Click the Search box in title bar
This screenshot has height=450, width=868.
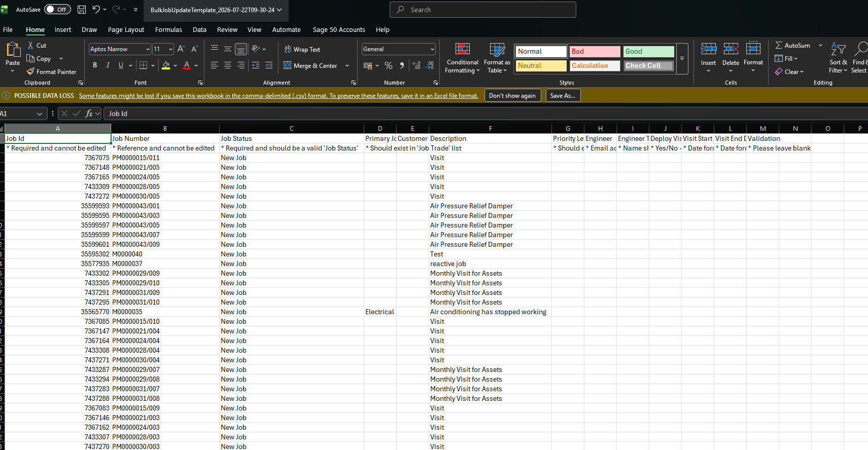(x=482, y=10)
